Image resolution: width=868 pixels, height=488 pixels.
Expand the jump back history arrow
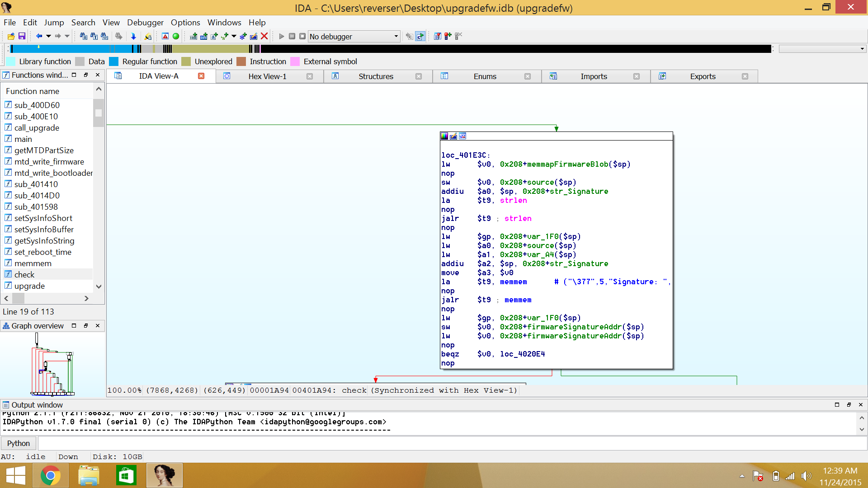tap(48, 36)
